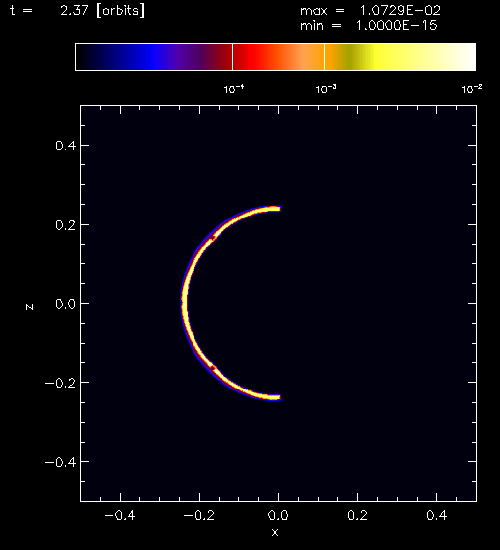This screenshot has height=550, width=500.
Task: Click the bottom tip of the yellow arc
Action: (276, 397)
